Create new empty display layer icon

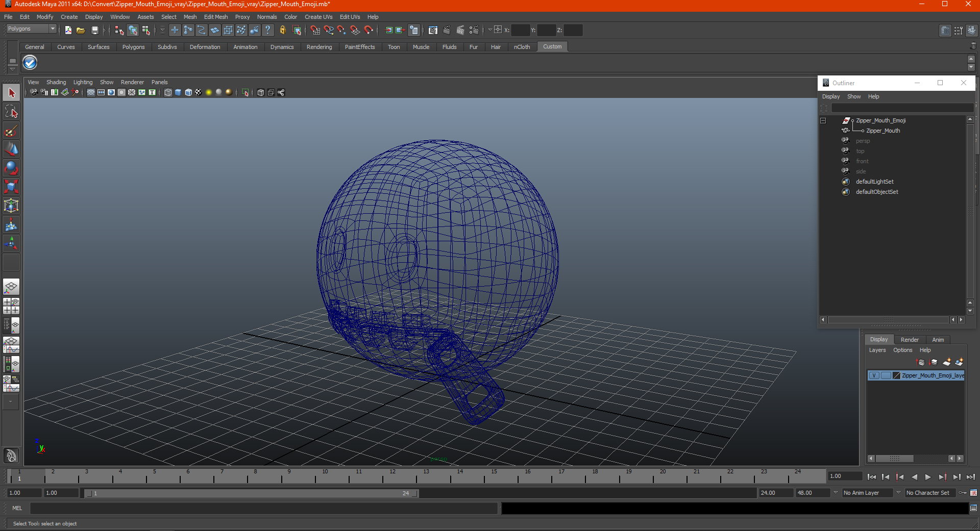[x=947, y=362]
